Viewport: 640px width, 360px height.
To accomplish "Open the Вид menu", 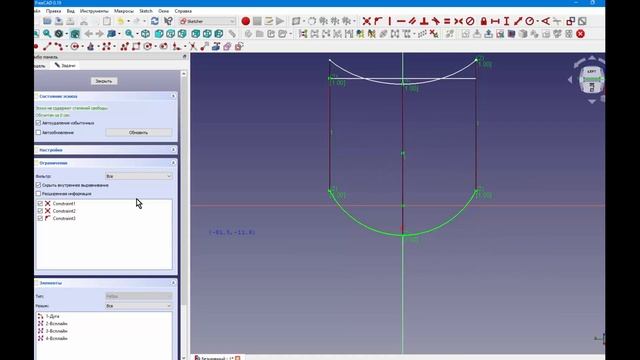I will tap(71, 11).
